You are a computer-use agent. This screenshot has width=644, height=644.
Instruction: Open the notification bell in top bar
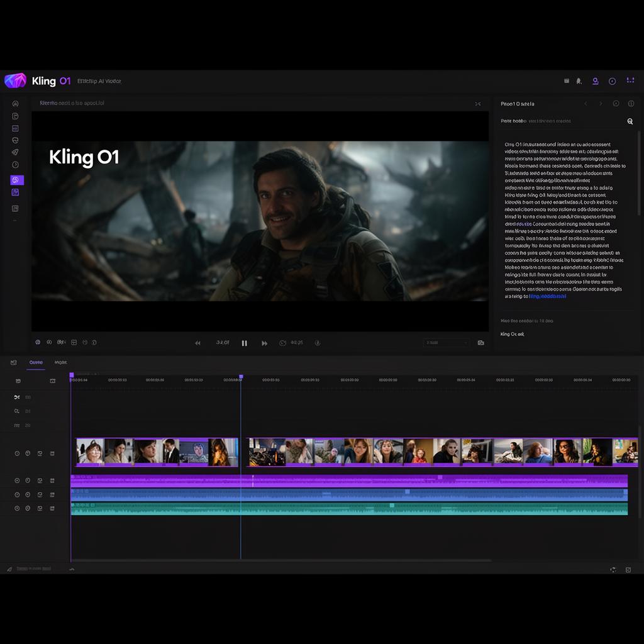[x=579, y=81]
